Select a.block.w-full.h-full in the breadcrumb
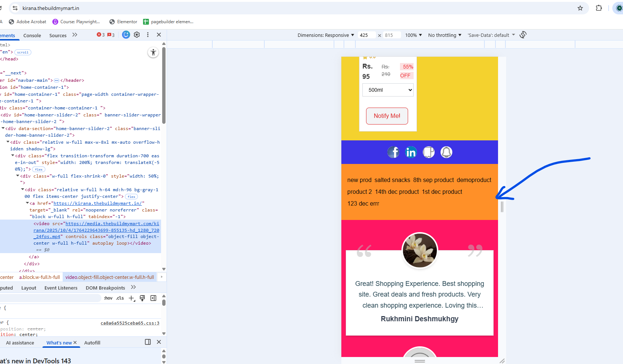Image resolution: width=623 pixels, height=364 pixels. click(x=39, y=277)
